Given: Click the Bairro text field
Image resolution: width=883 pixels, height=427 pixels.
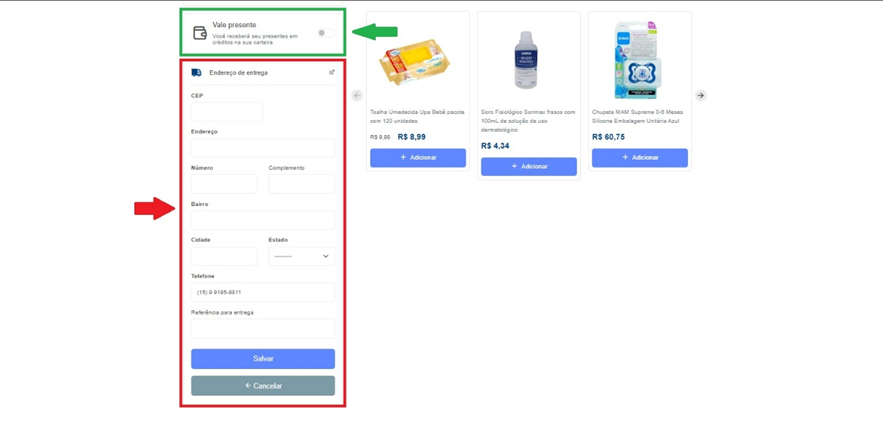Looking at the screenshot, I should [x=263, y=220].
